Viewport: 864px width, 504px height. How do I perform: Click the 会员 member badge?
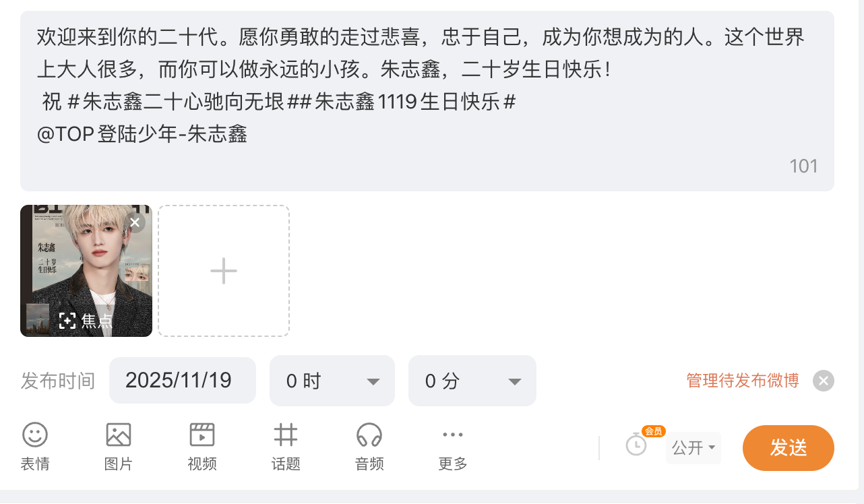click(x=653, y=431)
